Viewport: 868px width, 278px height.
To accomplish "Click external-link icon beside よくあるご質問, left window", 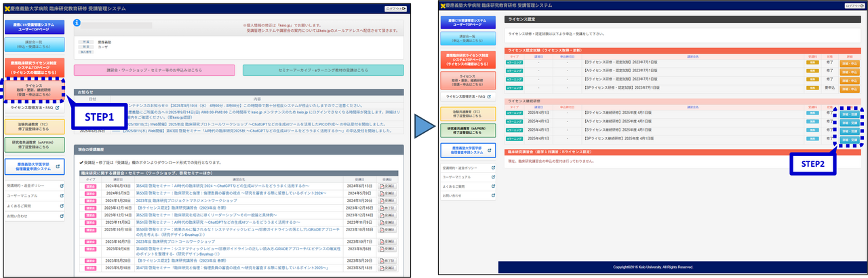I will click(x=62, y=205).
